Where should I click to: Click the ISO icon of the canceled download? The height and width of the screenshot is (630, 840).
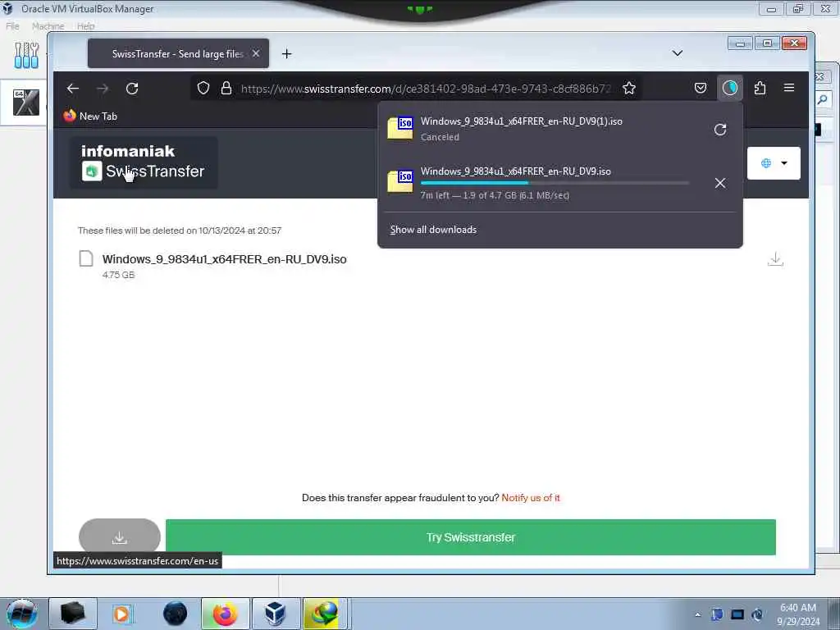tap(400, 129)
